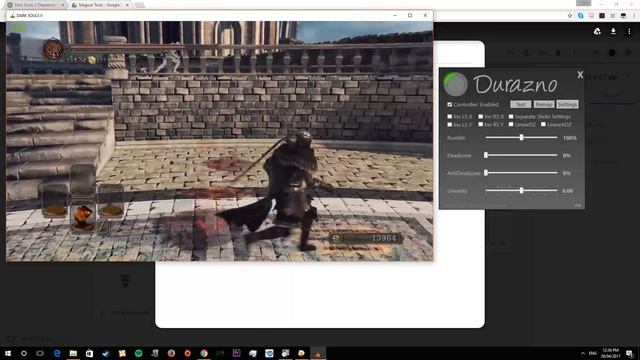Image resolution: width=640 pixels, height=360 pixels.
Task: Open Firefox from the taskbar
Action: coord(171,353)
